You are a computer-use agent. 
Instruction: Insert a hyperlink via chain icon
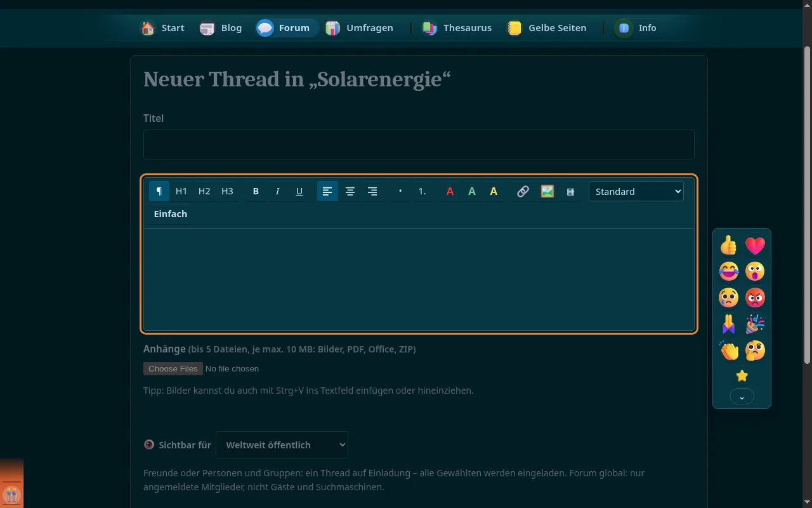[523, 191]
